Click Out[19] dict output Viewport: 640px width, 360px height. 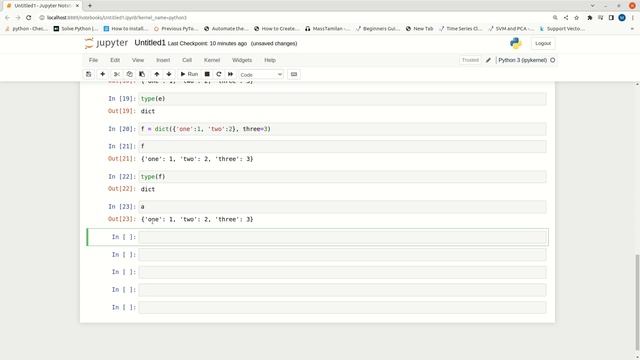[x=148, y=111]
